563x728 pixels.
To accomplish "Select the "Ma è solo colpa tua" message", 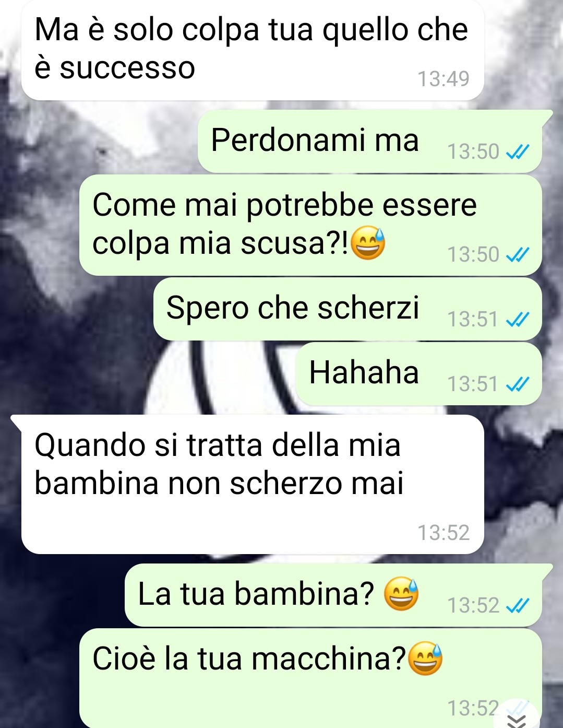I will click(253, 50).
